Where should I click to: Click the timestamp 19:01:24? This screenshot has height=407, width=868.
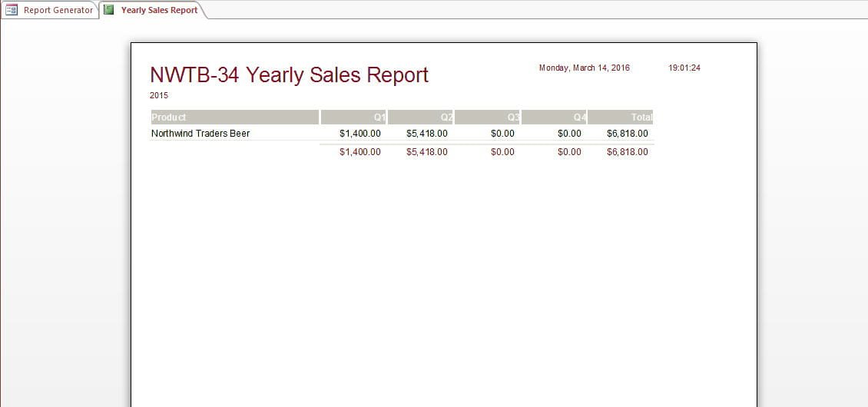point(684,68)
